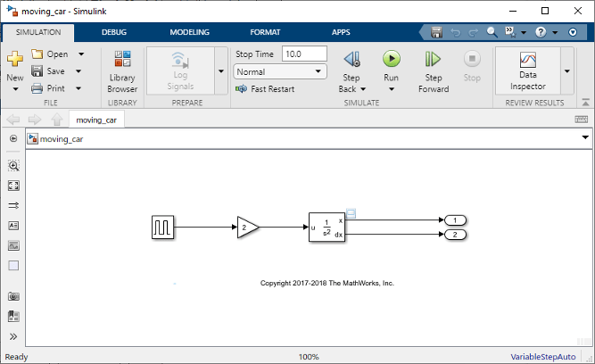Image resolution: width=595 pixels, height=364 pixels.
Task: Expand the Save options arrow
Action: point(81,71)
